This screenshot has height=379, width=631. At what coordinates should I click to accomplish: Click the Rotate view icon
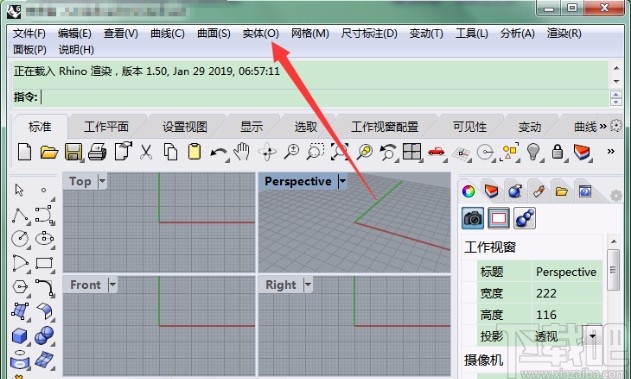267,152
